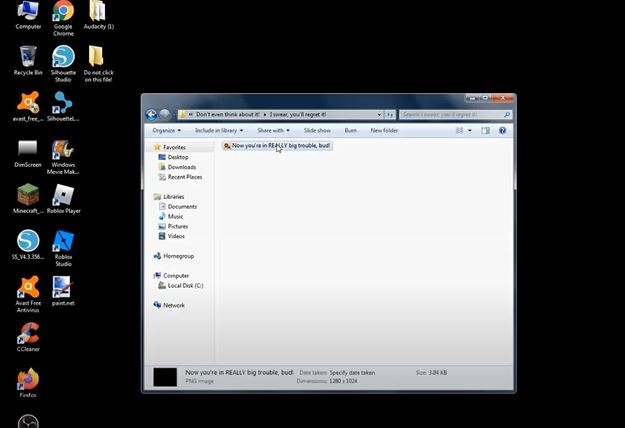The height and width of the screenshot is (428, 625).
Task: Click the 1280 x 1024 dimensions value
Action: click(343, 381)
